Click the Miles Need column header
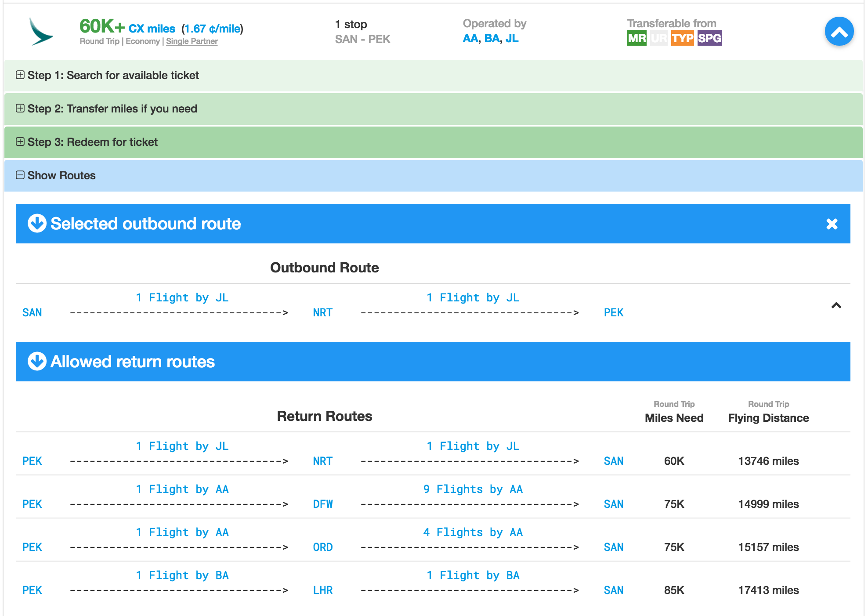Viewport: 868px width, 616px height. tap(674, 418)
